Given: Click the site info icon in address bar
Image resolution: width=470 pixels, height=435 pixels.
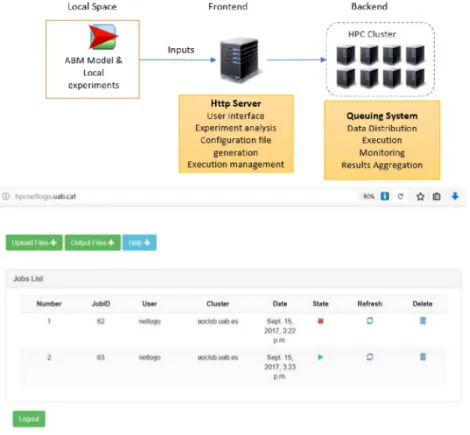Looking at the screenshot, I should click(6, 196).
